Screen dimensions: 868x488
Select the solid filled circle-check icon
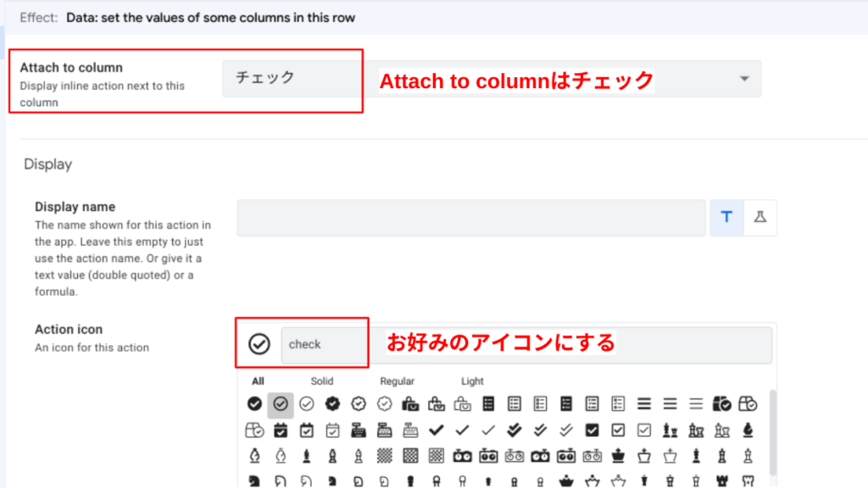point(254,403)
